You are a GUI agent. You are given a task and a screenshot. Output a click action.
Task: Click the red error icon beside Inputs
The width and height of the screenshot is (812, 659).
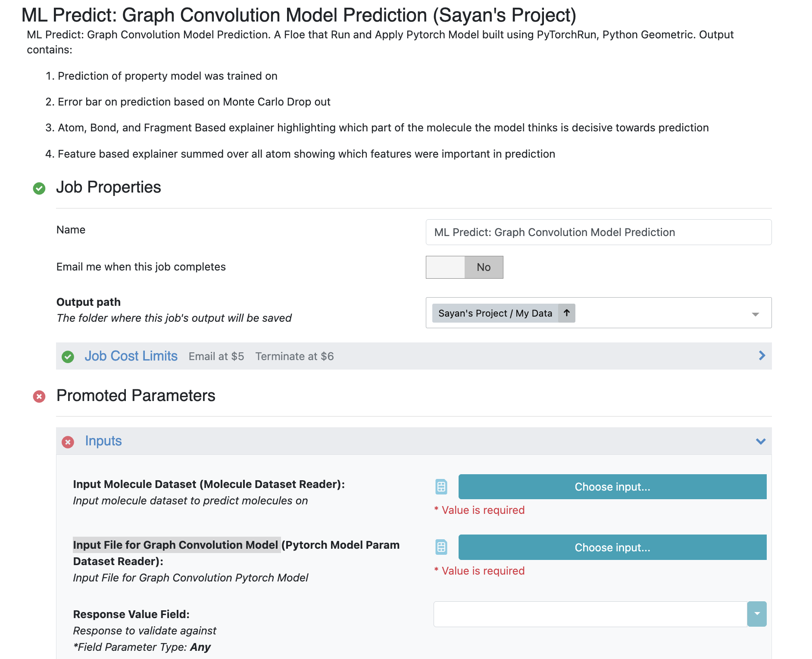point(68,442)
